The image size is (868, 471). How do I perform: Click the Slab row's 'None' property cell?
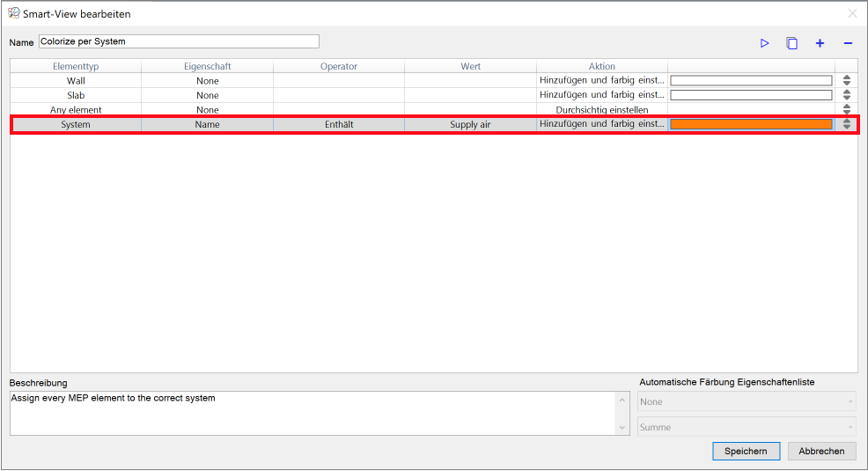pyautogui.click(x=208, y=95)
